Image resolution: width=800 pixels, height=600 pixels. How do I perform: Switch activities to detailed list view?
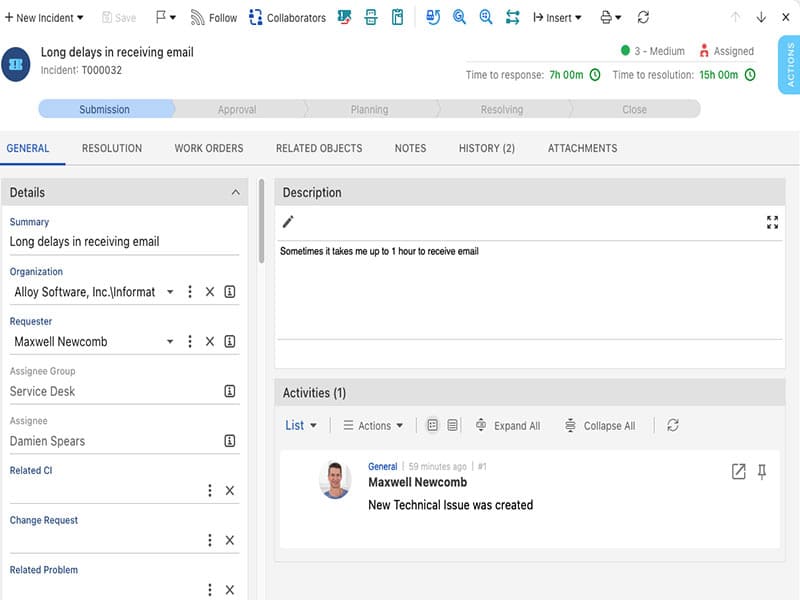(453, 425)
